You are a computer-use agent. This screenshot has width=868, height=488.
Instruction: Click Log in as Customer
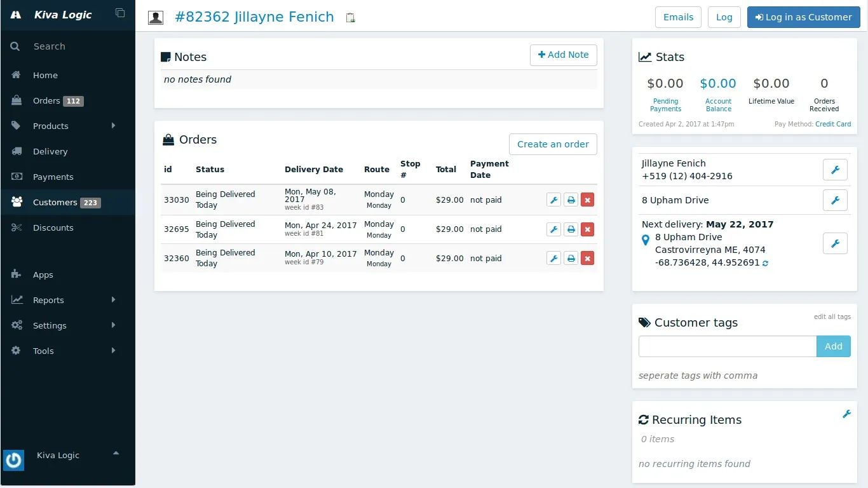point(803,17)
